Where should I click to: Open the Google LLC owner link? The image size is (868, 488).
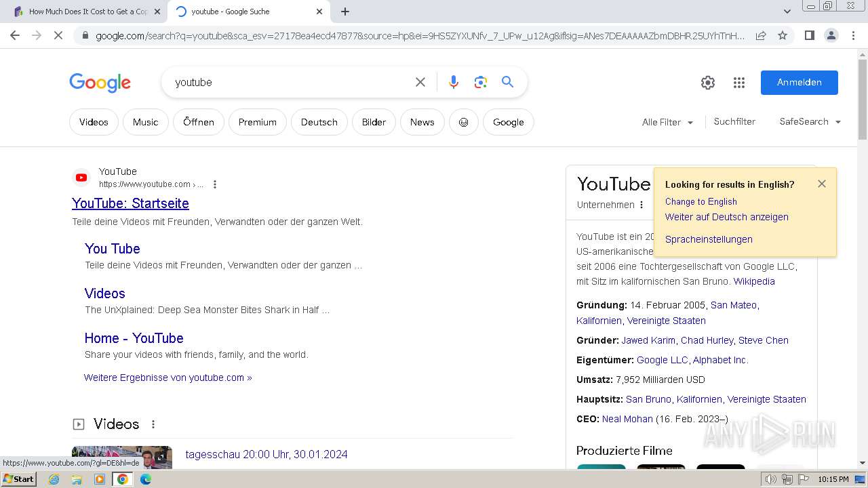(662, 360)
